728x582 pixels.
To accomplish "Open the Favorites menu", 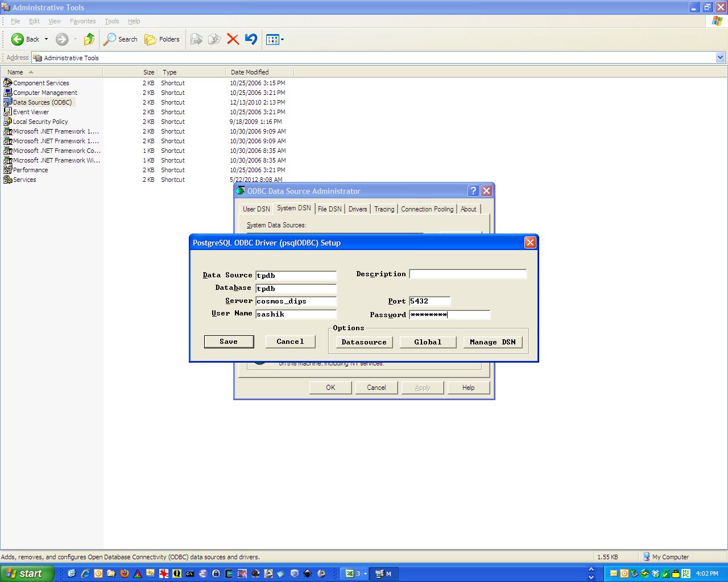I will pyautogui.click(x=82, y=21).
